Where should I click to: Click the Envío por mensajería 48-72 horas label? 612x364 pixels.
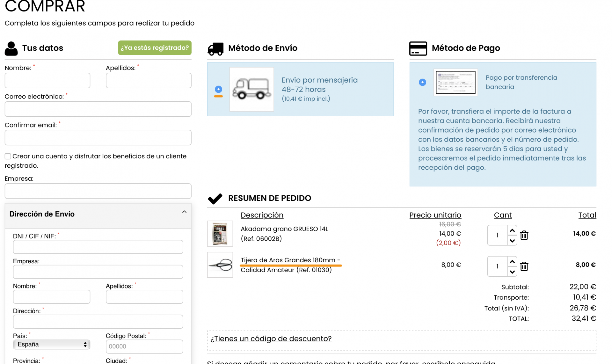coord(319,85)
